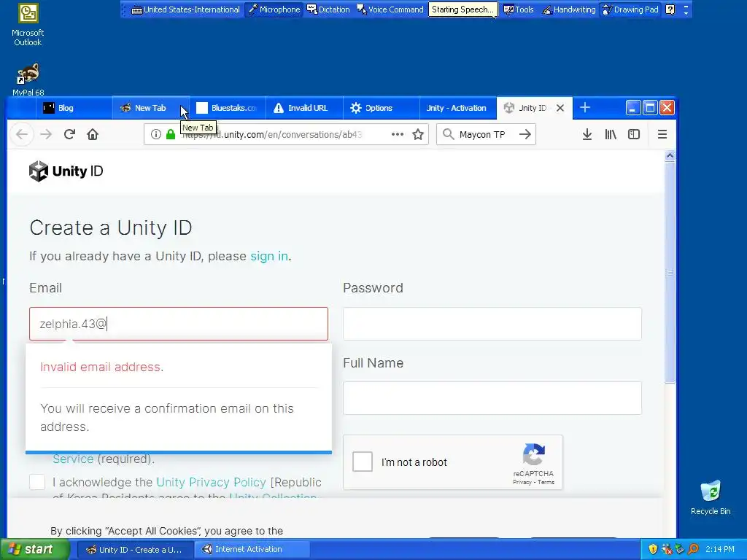
Task: Toggle Microphone on the language bar
Action: (x=274, y=9)
